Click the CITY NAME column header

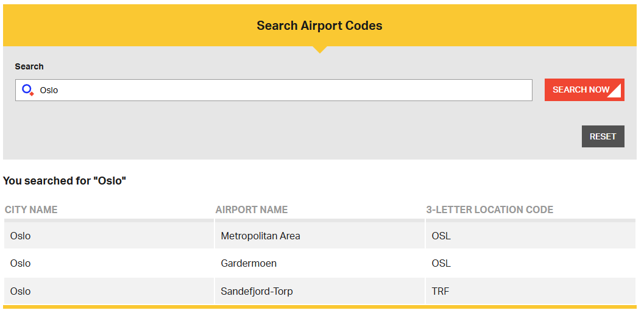click(x=31, y=209)
